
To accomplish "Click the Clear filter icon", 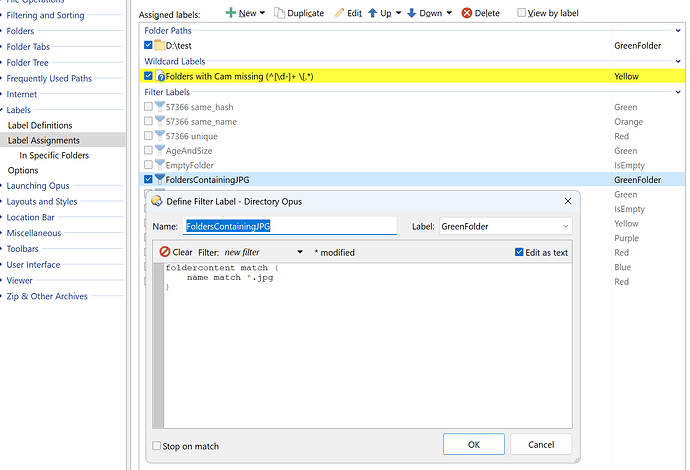I will (x=165, y=252).
